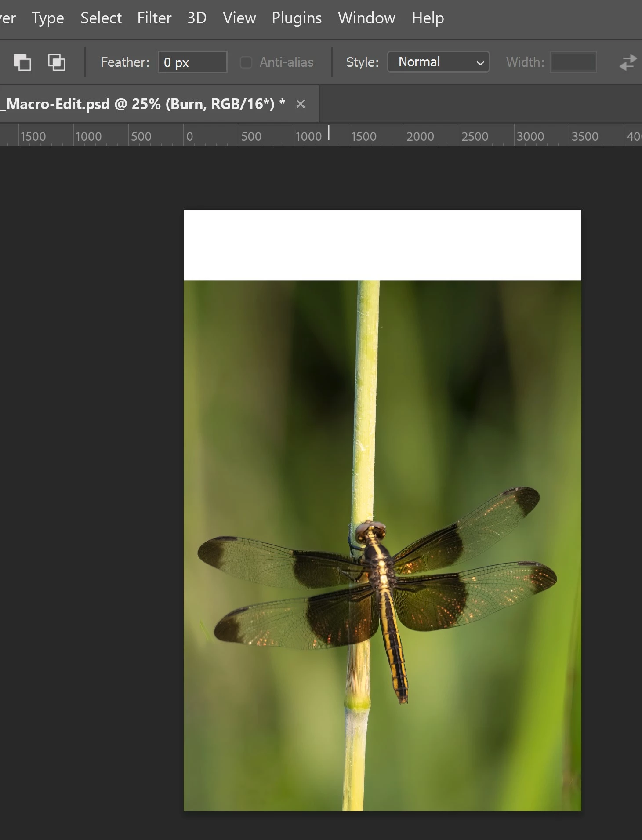
Task: Open the 3D menu
Action: point(197,18)
